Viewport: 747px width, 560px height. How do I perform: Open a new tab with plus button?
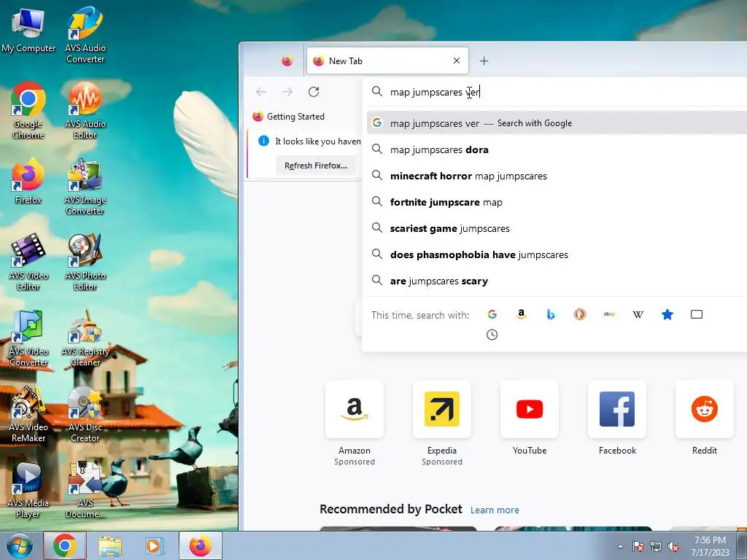pyautogui.click(x=484, y=61)
